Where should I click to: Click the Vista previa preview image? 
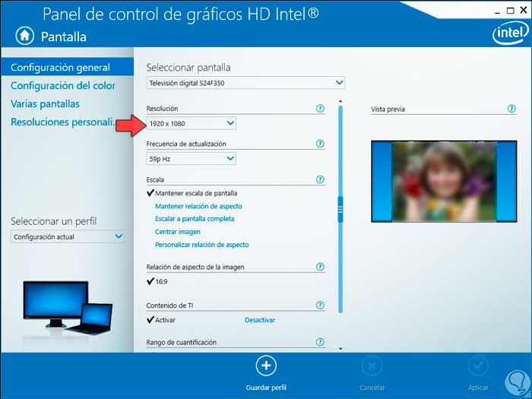(444, 182)
